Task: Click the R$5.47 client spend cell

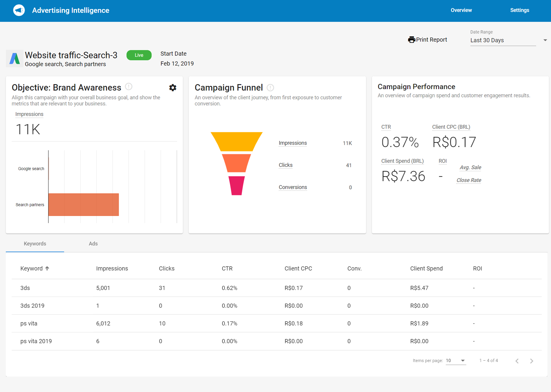Action: [419, 288]
